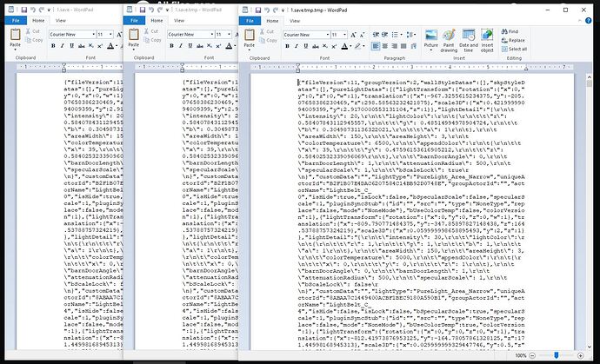
Task: Open Courier New font dropdown in 1.save.tmp.tmp window
Action: (x=328, y=35)
